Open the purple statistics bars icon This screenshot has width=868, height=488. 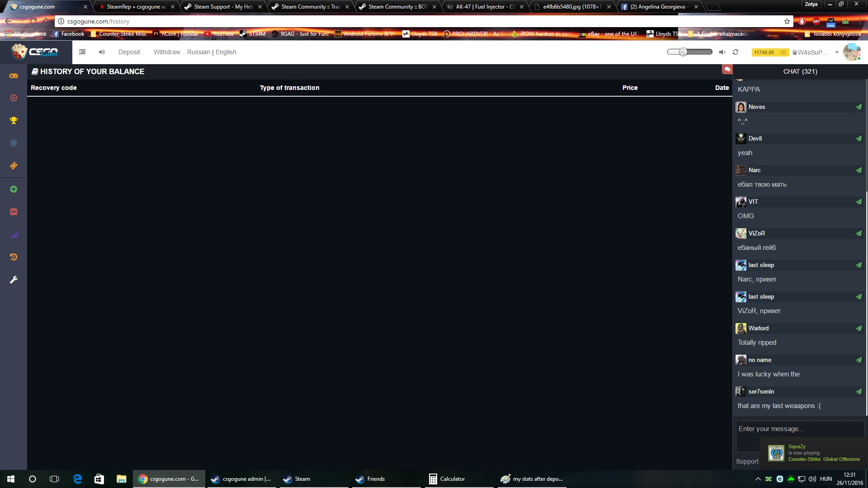(14, 235)
